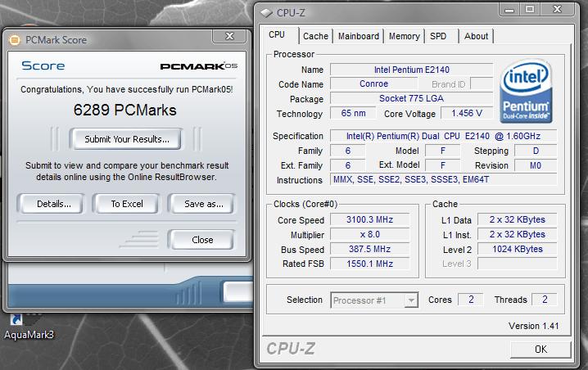Close the PCMark Score window with X
The image size is (588, 370).
click(229, 36)
